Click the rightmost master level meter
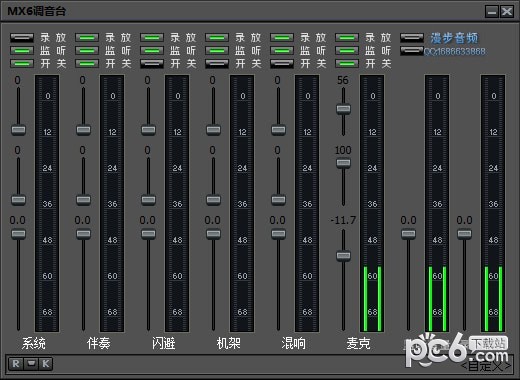This screenshot has width=520, height=380. [493, 203]
